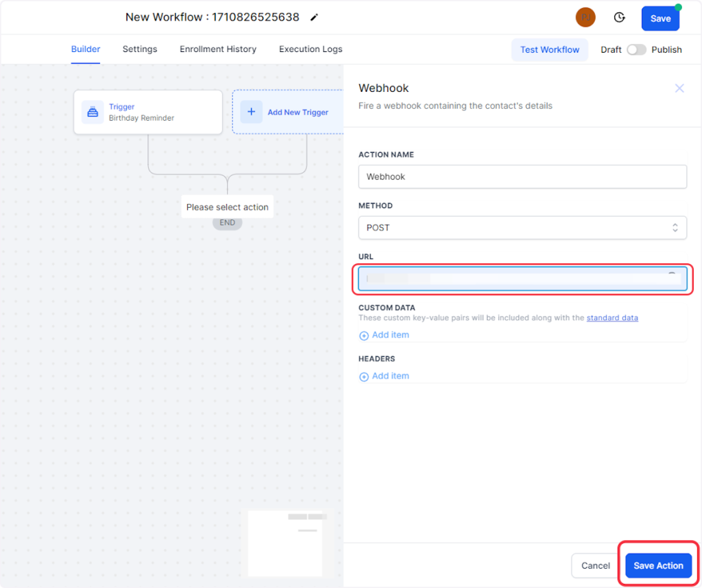This screenshot has width=702, height=588.
Task: Click the user avatar icon
Action: [x=585, y=18]
